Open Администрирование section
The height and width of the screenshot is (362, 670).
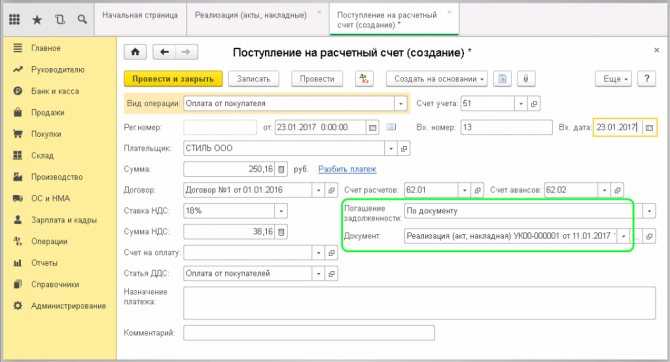(68, 306)
